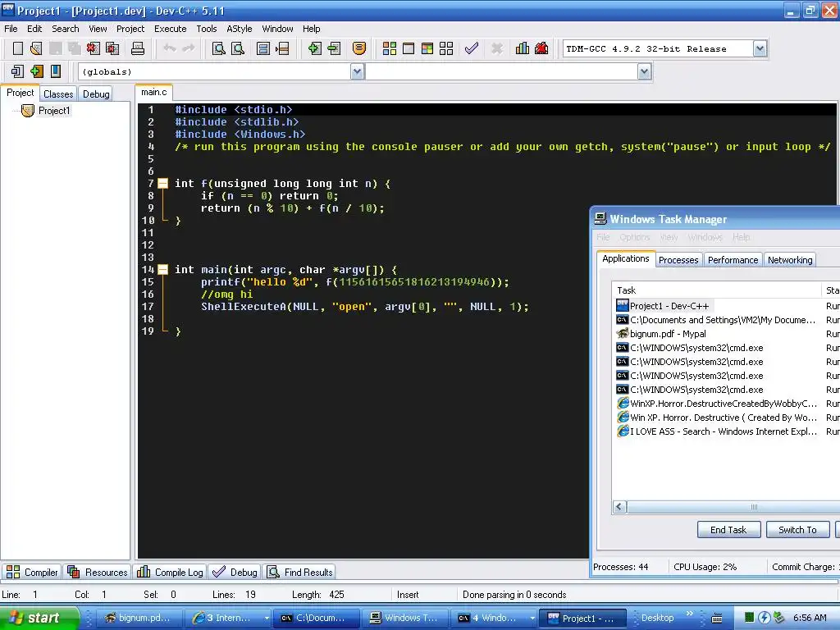
Task: Click the go-to arrow icon after bookmark
Action: tap(282, 48)
